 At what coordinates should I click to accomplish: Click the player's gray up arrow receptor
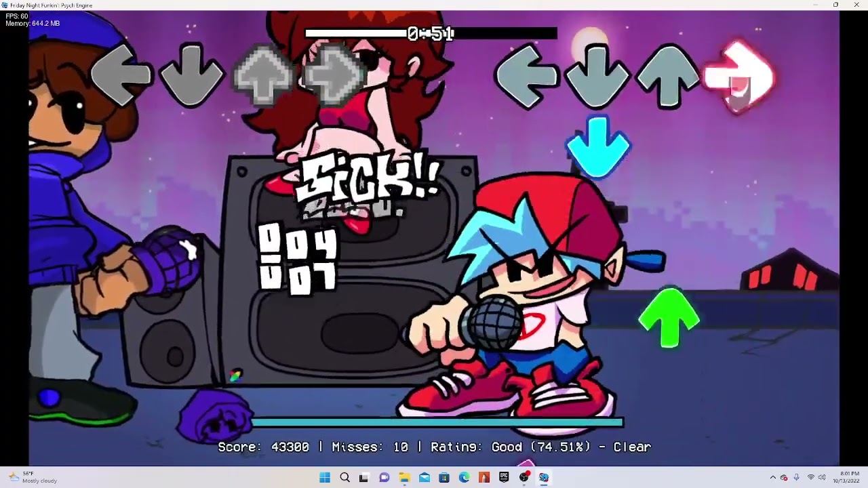(668, 76)
